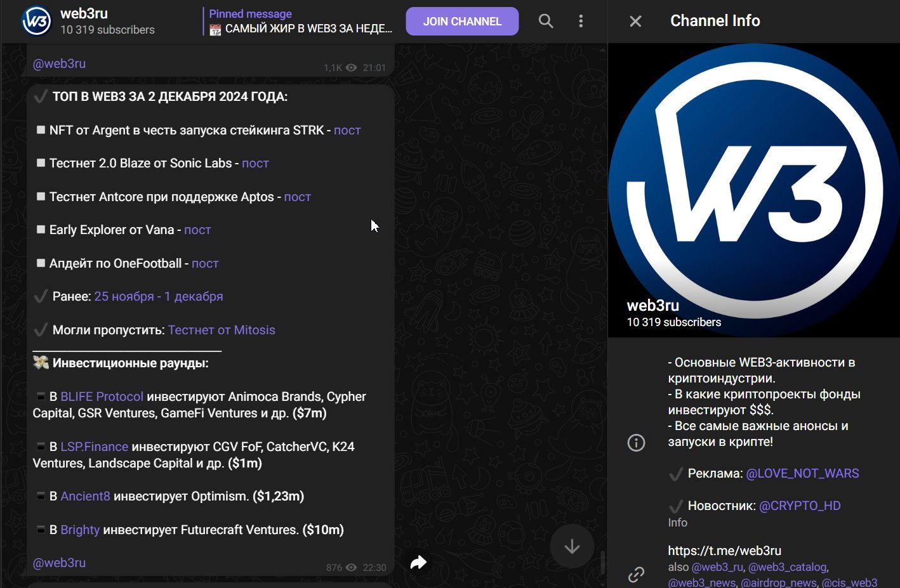Click 10 319 subscribers text in header
The height and width of the screenshot is (588, 900).
tap(107, 30)
